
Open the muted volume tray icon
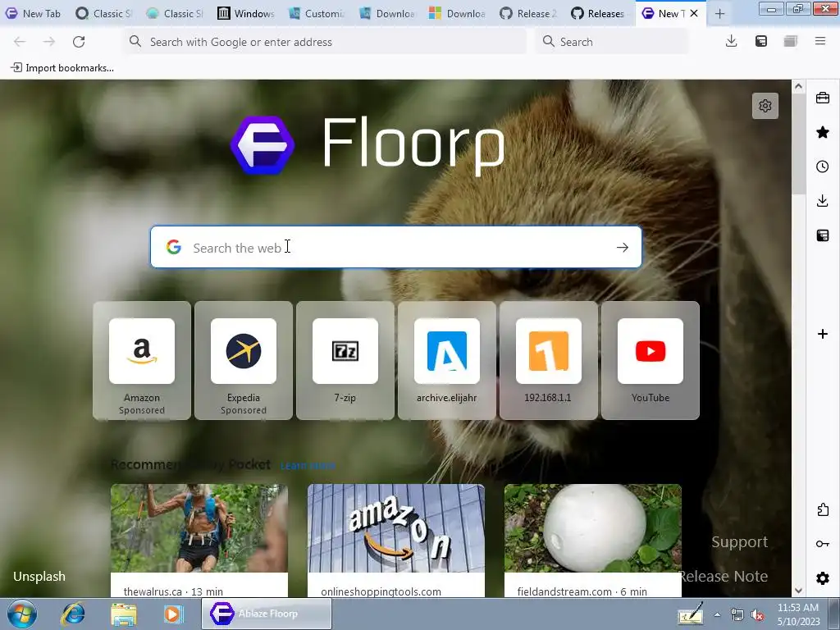[757, 615]
